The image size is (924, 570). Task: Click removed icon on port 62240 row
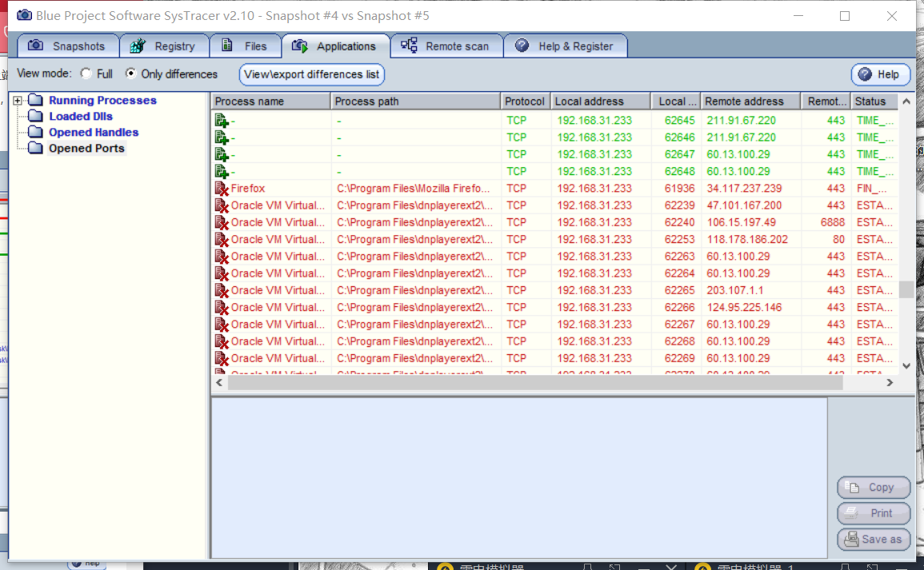point(222,222)
